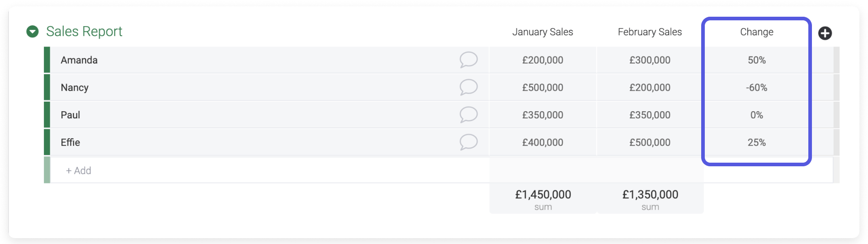Select the January Sales column header
The height and width of the screenshot is (244, 868).
coord(542,32)
